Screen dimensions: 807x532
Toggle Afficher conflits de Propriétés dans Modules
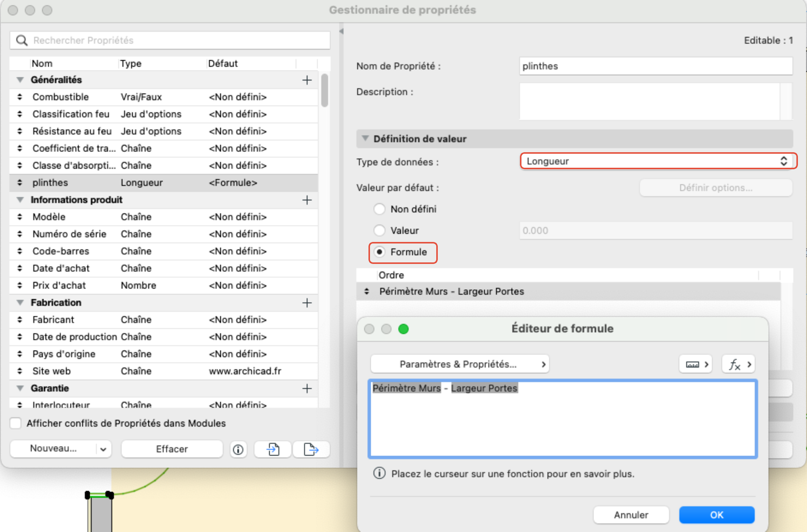point(16,423)
